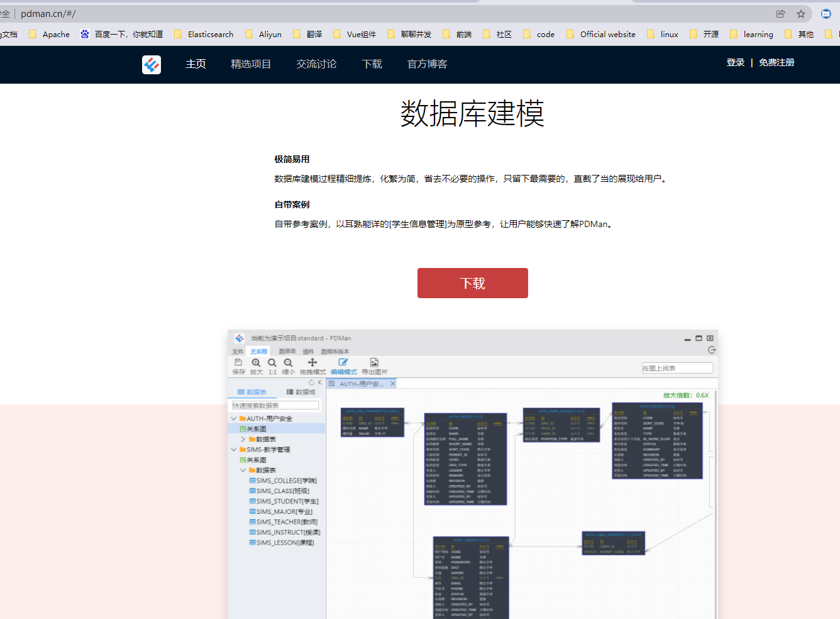Open the Aliyun bookmark folder
Screen dimensions: 840x619
coord(263,35)
